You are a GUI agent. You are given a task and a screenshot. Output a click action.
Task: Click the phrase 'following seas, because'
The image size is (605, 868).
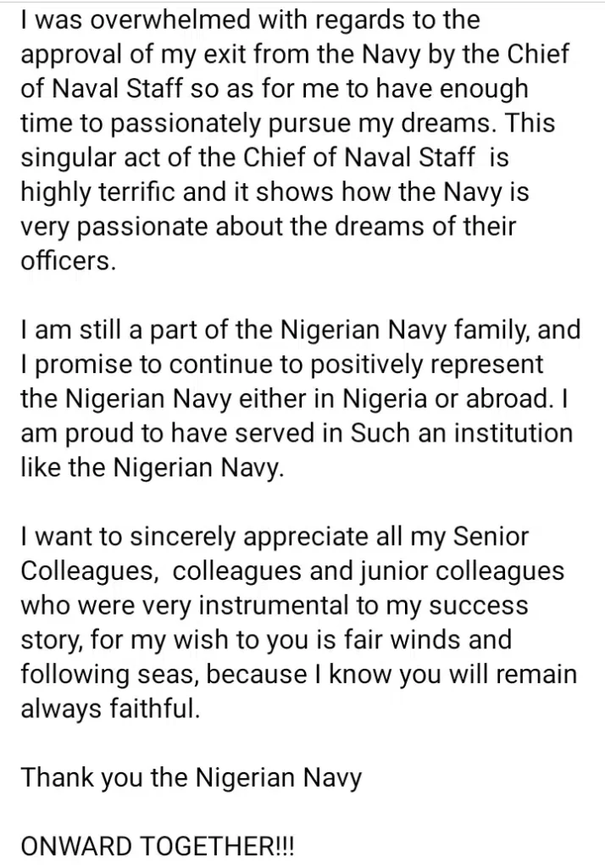(x=164, y=675)
